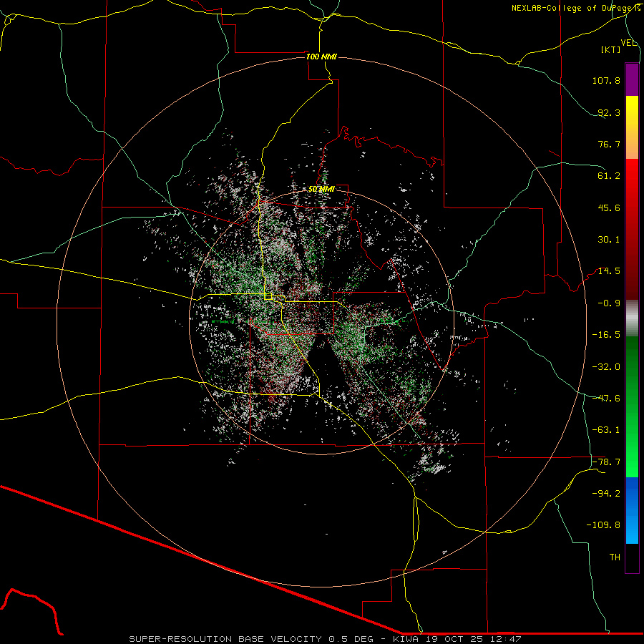Click the 92.3 legend value
Viewport: 644px width, 644px height.
coord(609,112)
